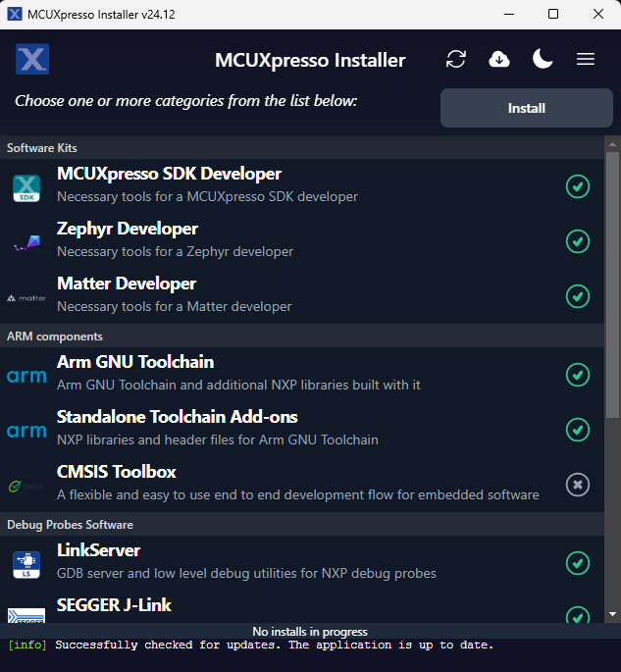Toggle LinkServer checkmark

click(578, 563)
